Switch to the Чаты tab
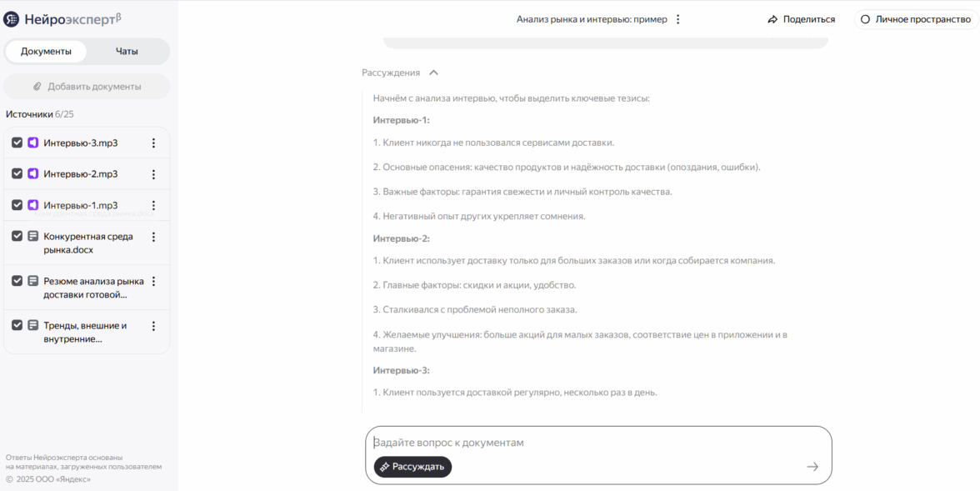980x491 pixels. pos(127,52)
